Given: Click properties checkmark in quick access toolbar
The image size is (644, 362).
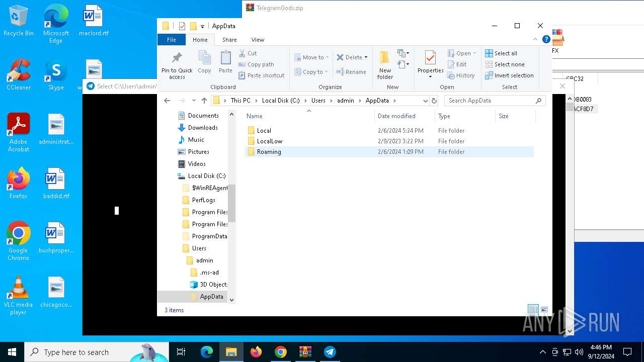Looking at the screenshot, I should [182, 26].
